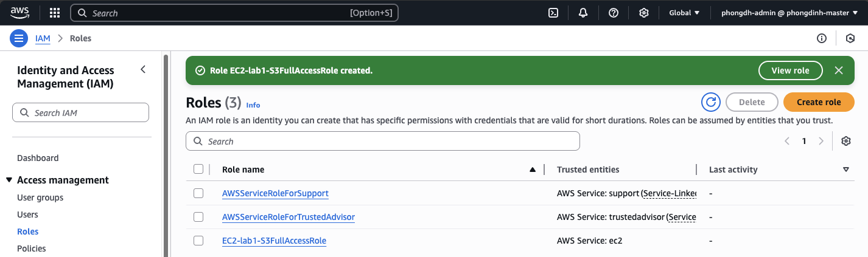Click the View role button
This screenshot has height=257, width=868.
tap(790, 70)
